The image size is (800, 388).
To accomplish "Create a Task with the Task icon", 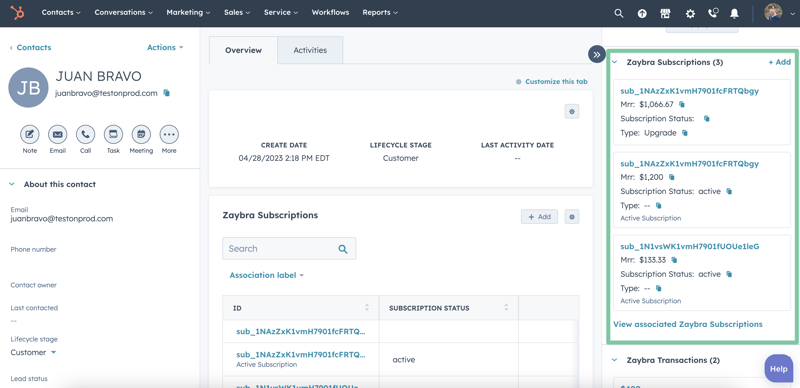I will click(x=113, y=134).
